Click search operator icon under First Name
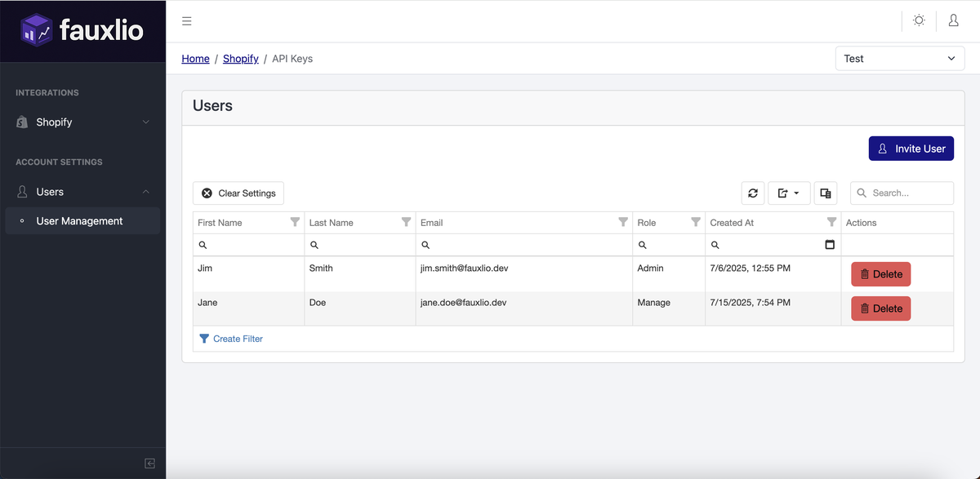 point(203,245)
